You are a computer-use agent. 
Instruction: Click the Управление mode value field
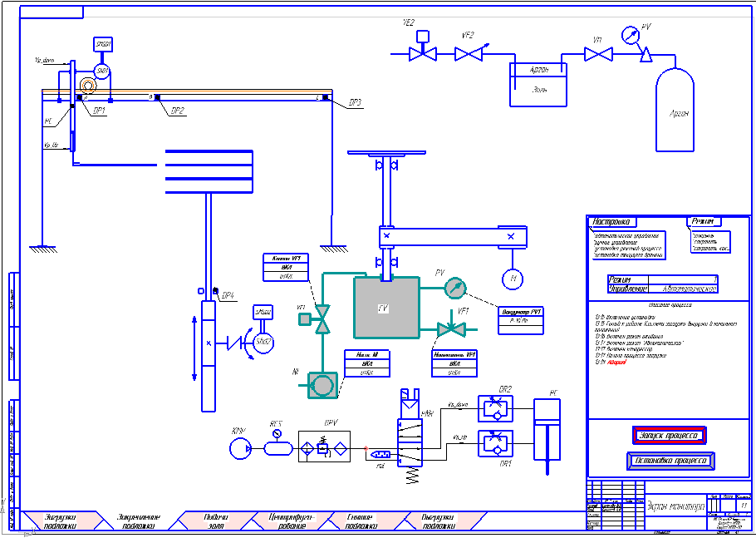683,289
